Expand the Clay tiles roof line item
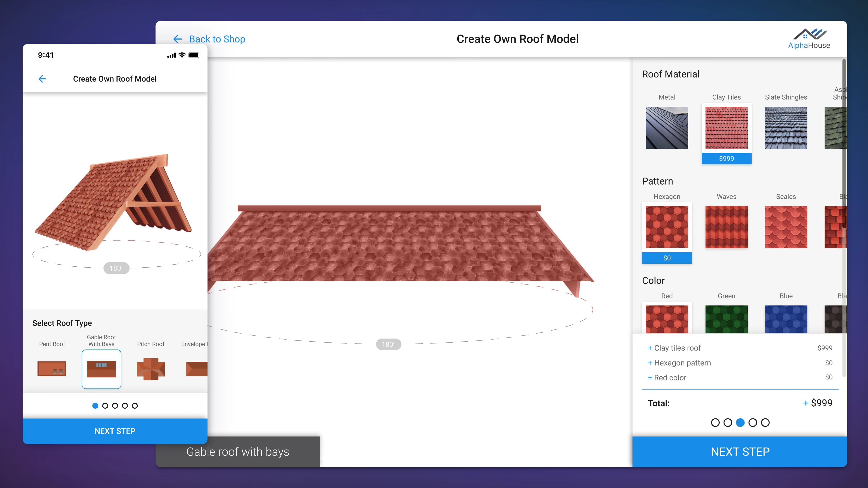Image resolution: width=868 pixels, height=488 pixels. [650, 348]
